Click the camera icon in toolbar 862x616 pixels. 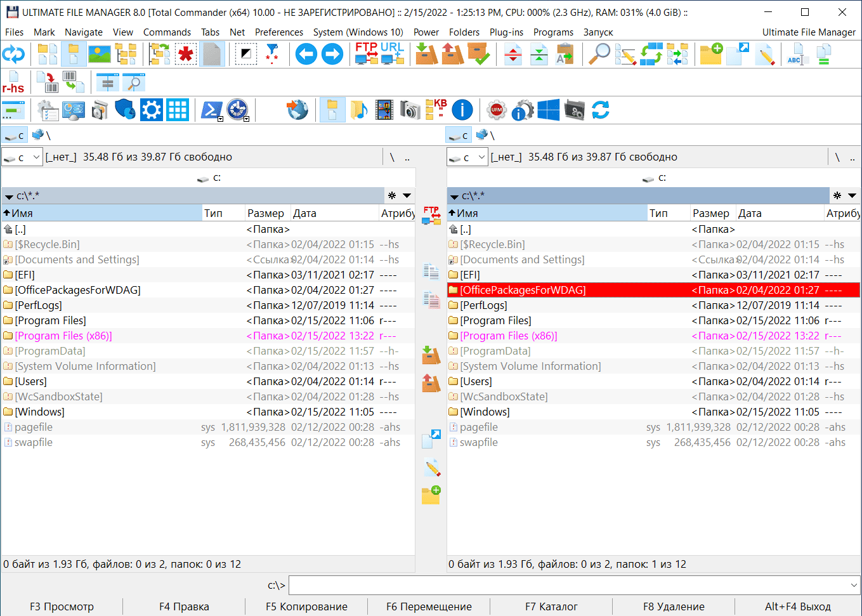tap(410, 110)
